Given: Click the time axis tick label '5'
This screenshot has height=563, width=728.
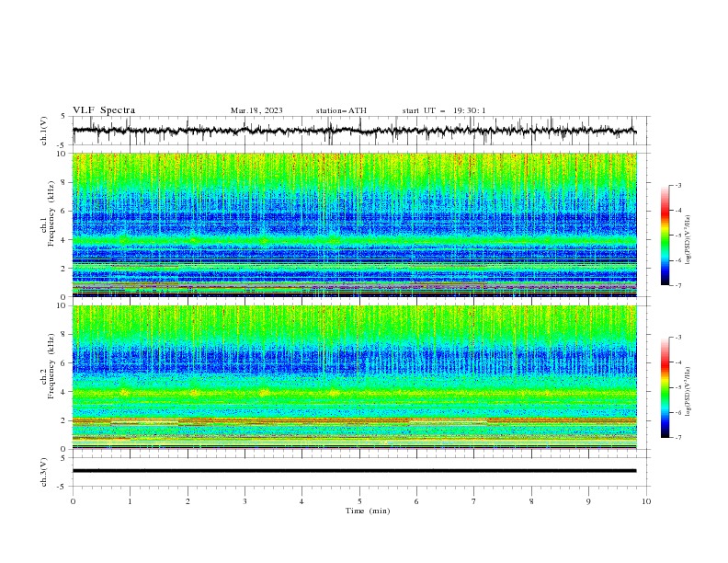Looking at the screenshot, I should 359,501.
